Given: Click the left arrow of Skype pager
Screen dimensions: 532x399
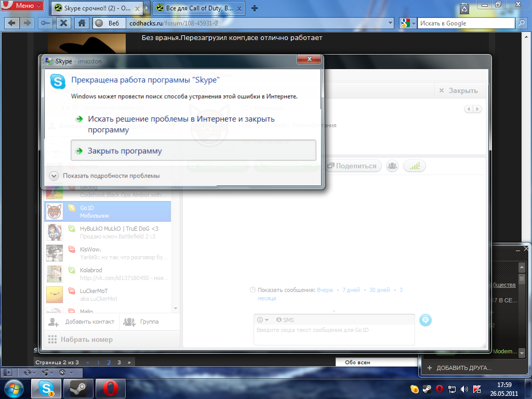Looking at the screenshot, I should (x=469, y=109).
